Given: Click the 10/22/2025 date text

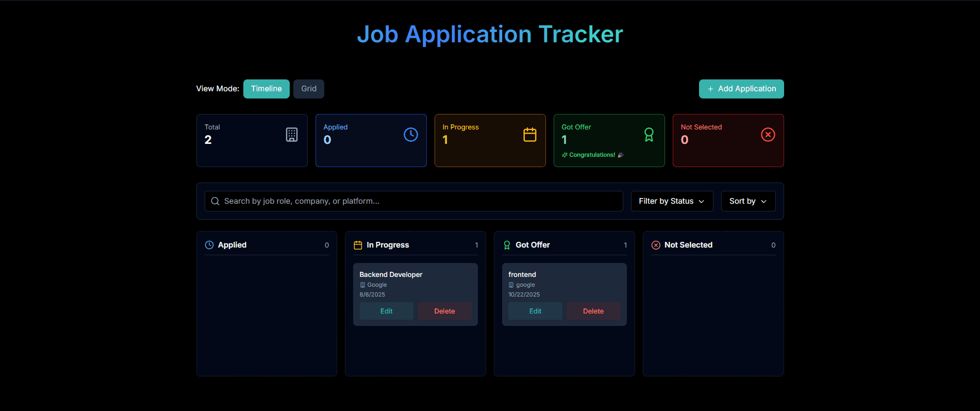Looking at the screenshot, I should click(x=524, y=294).
